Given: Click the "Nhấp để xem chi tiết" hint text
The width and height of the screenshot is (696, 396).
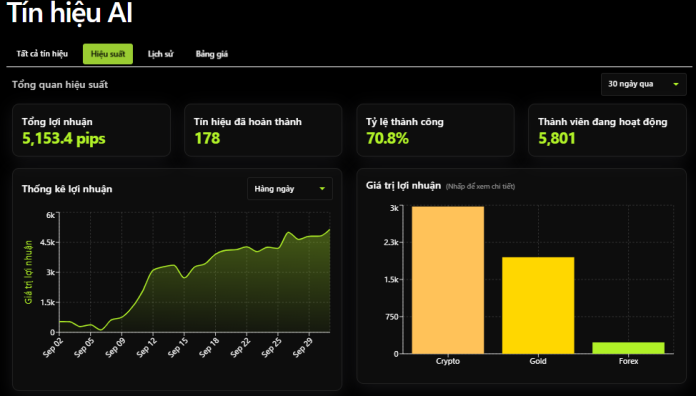Looking at the screenshot, I should pos(480,186).
